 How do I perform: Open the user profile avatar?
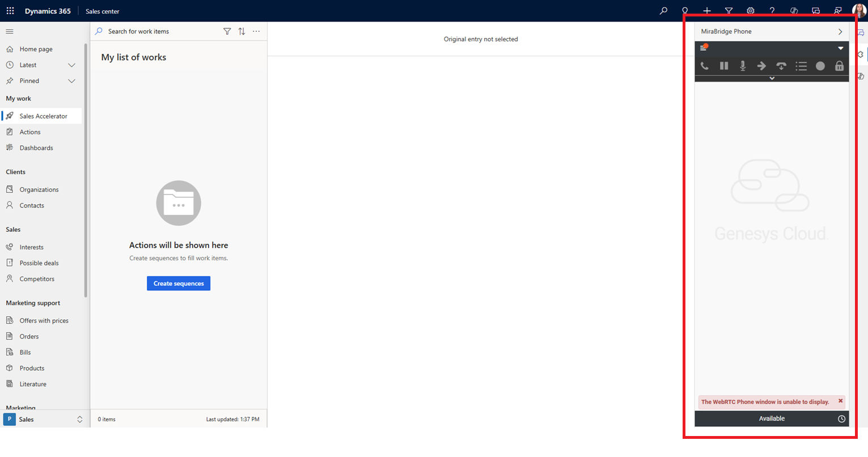859,11
